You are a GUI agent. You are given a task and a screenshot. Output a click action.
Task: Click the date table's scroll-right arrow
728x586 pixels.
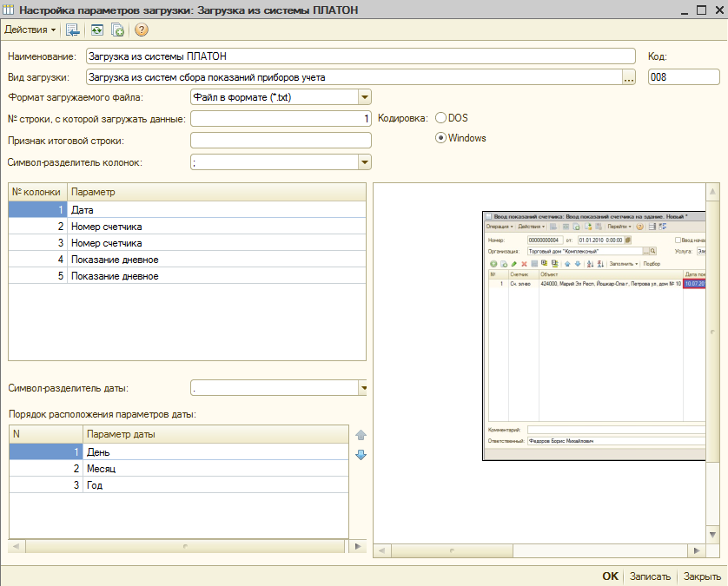pos(358,546)
